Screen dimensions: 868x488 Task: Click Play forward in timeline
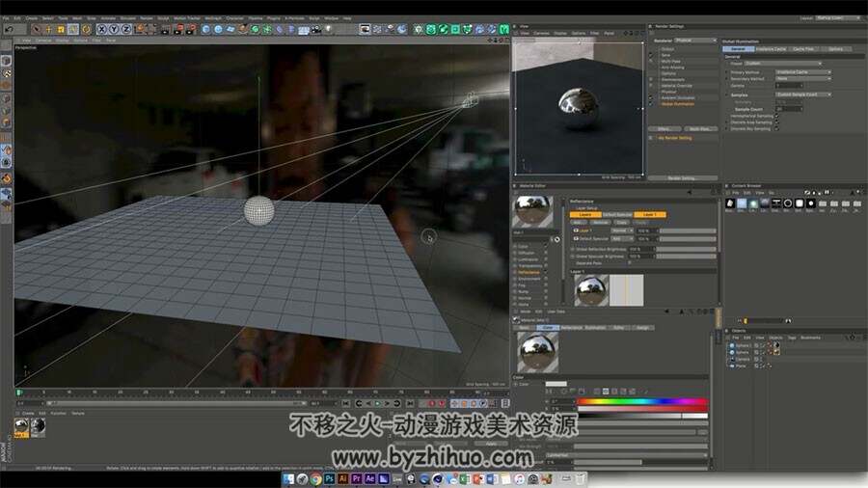(x=378, y=403)
